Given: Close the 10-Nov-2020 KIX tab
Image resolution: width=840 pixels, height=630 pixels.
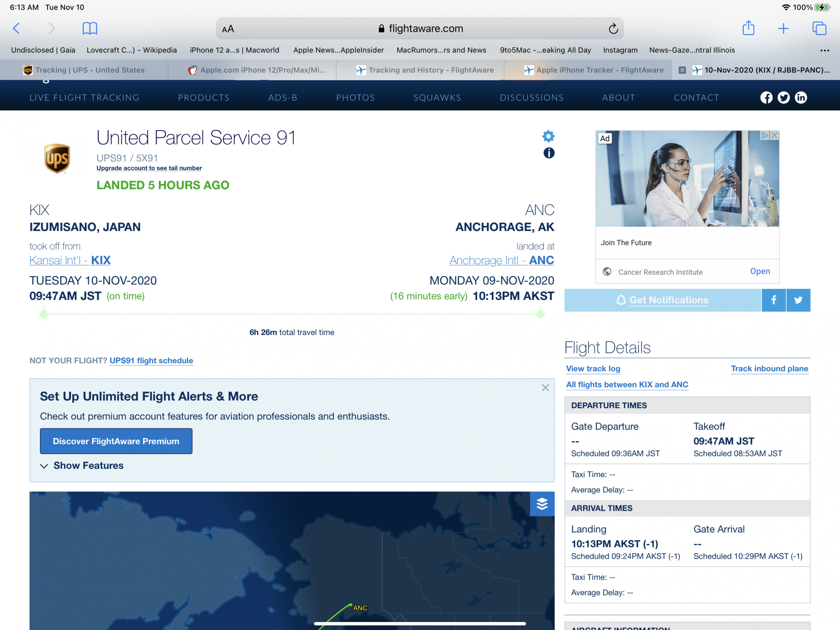Looking at the screenshot, I should point(682,70).
